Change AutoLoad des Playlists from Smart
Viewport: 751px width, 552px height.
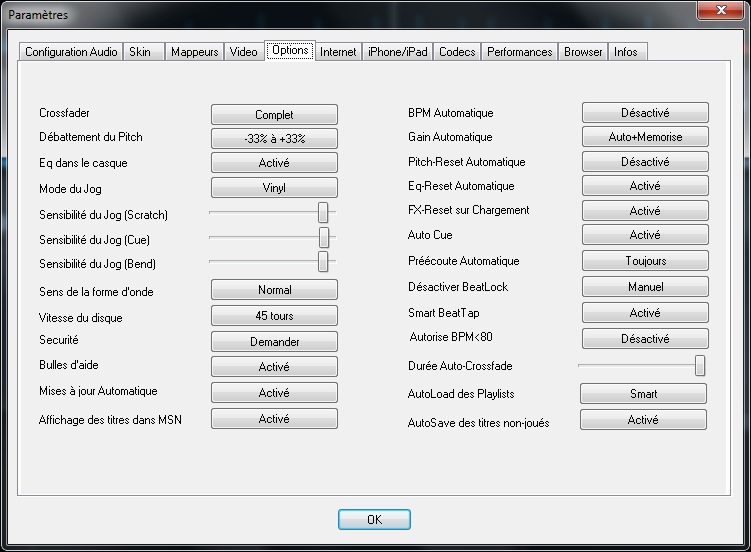point(643,394)
